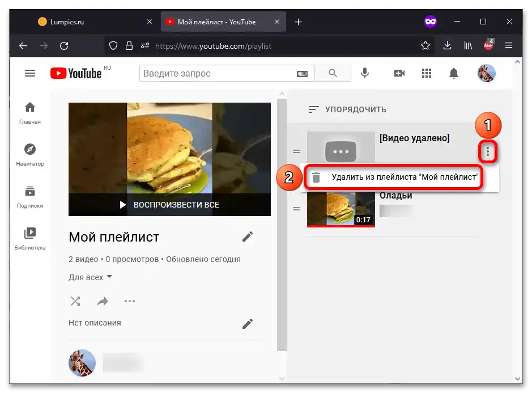Shuffle the playlist

[x=75, y=301]
